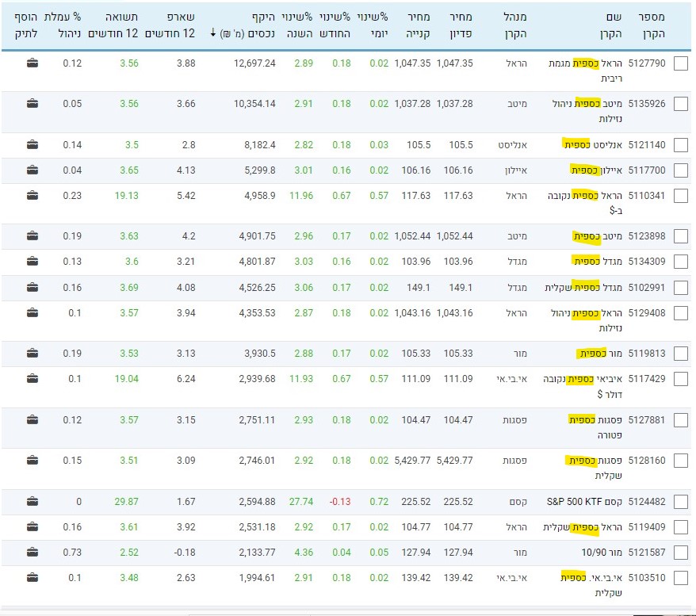Click fund number 5129408
Screen dimensions: 696x616
647,312
